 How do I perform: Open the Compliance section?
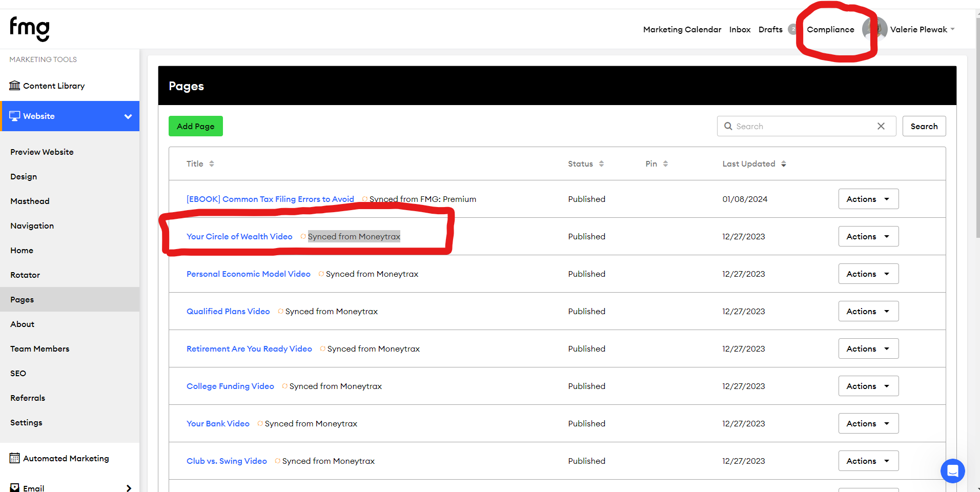point(830,29)
